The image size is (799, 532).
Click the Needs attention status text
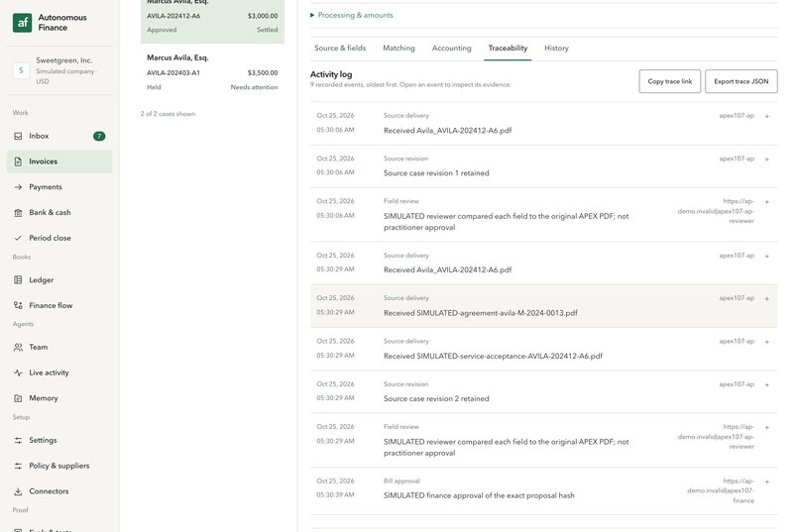click(x=254, y=87)
